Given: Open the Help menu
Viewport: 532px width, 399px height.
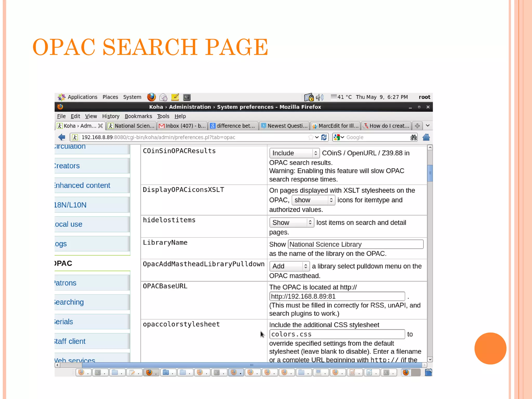Looking at the screenshot, I should (180, 116).
